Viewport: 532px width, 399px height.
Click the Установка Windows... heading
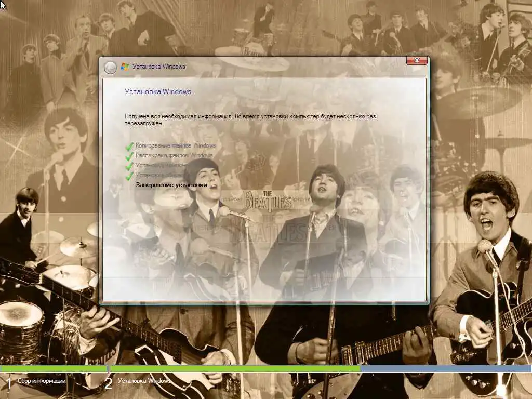160,91
